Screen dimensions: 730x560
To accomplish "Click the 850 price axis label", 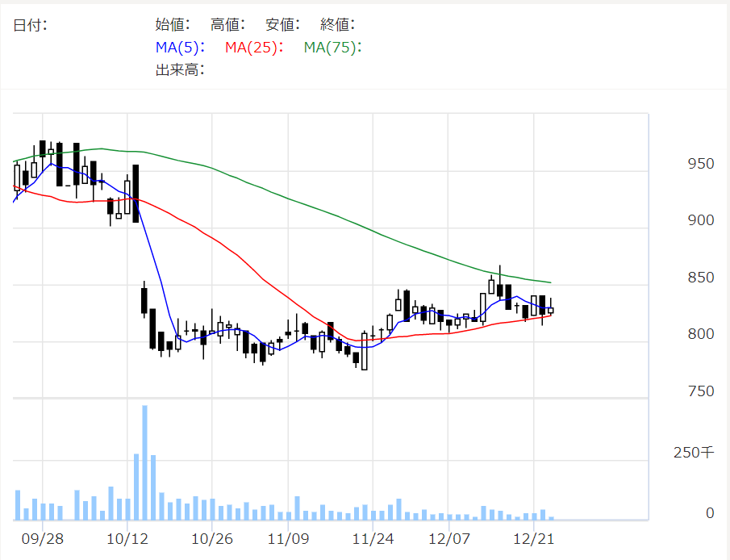I will [701, 278].
